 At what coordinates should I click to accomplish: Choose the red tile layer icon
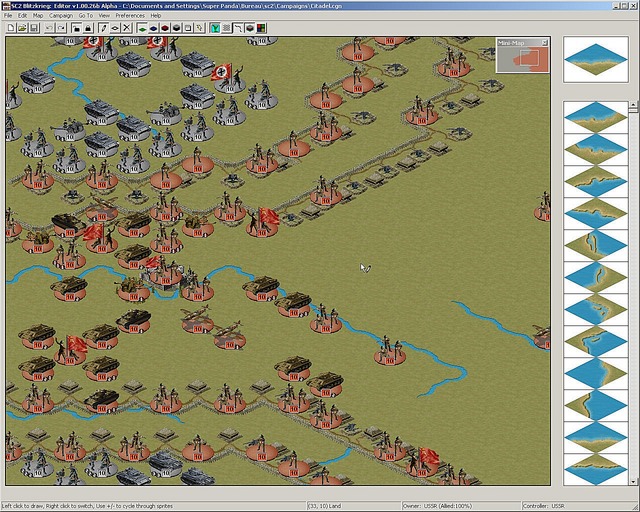click(x=165, y=28)
